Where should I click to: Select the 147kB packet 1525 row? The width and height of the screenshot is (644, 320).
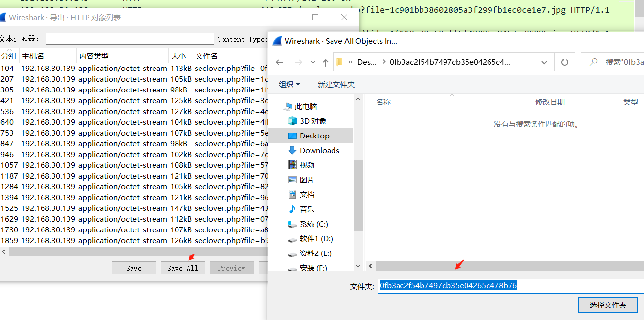pos(134,208)
